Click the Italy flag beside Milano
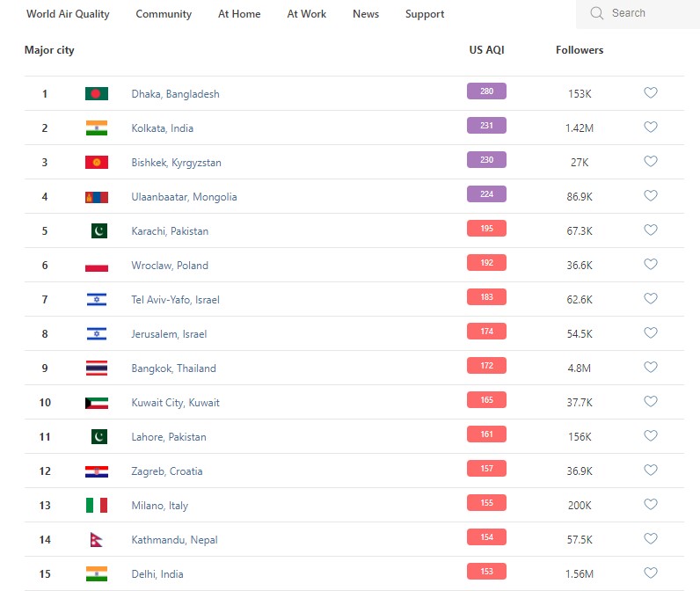Viewport: 700px width, 591px height. coord(97,506)
